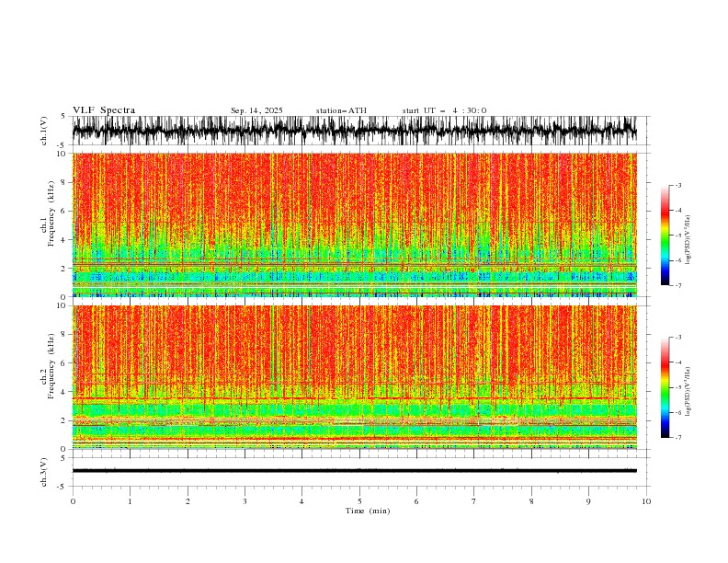
Task: Click time axis tick label "7"
Action: coord(474,501)
